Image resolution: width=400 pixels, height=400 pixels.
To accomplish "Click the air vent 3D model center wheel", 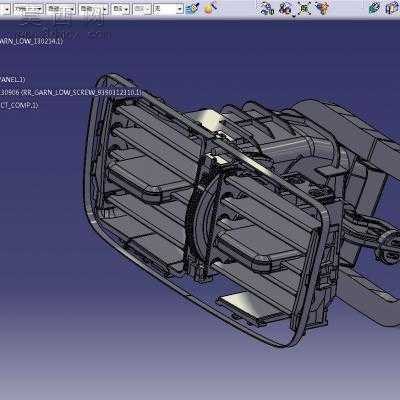I will [x=203, y=218].
